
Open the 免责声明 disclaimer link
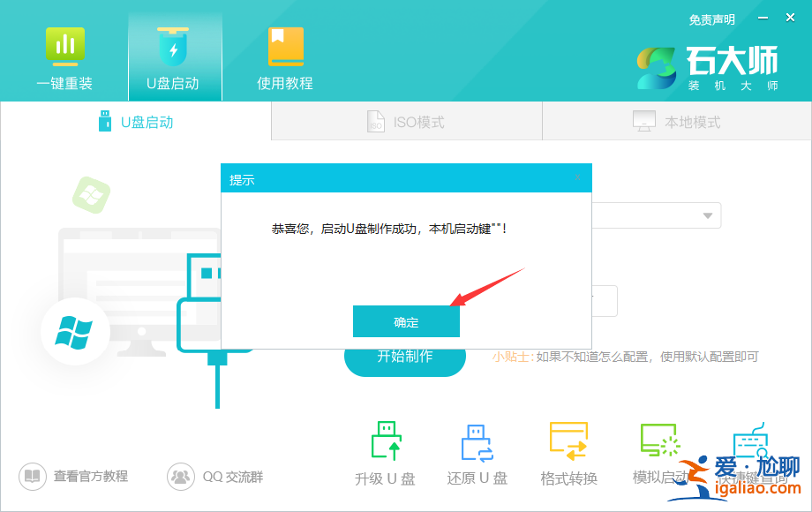(711, 19)
